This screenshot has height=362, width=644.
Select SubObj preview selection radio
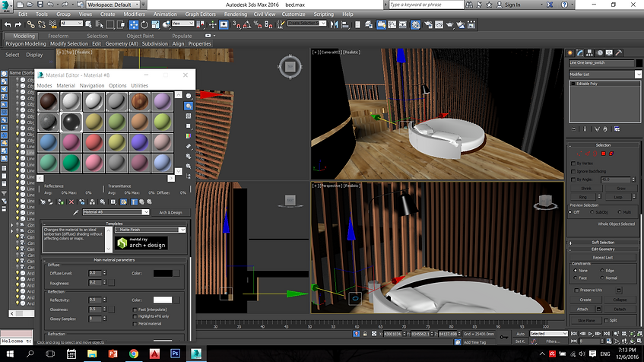point(592,212)
